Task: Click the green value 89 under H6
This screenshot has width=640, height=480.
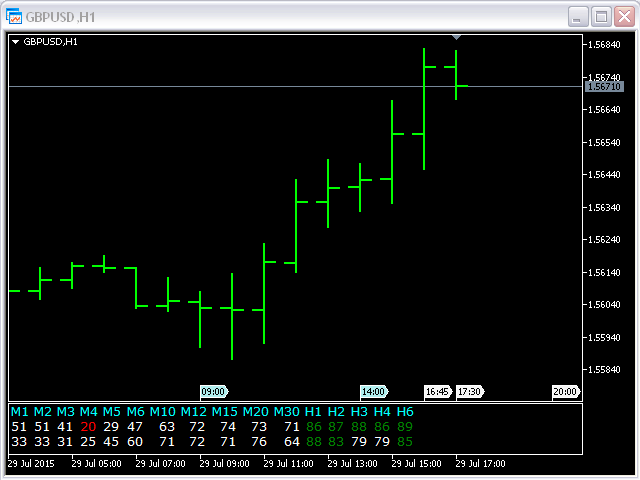Action: coord(405,427)
